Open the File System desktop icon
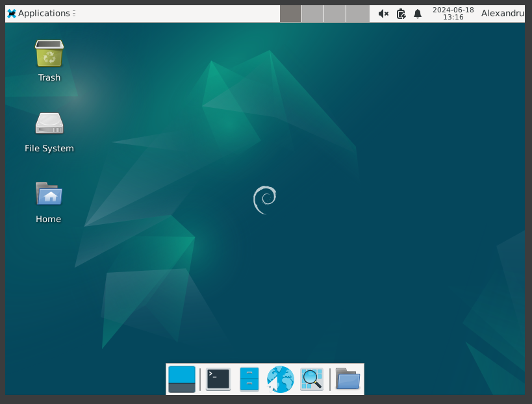 [49, 123]
